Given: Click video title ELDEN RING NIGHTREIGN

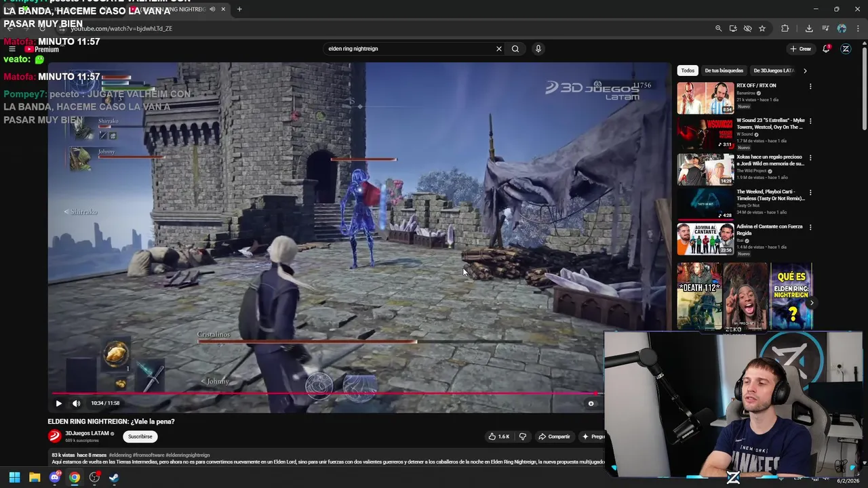Looking at the screenshot, I should 111,421.
